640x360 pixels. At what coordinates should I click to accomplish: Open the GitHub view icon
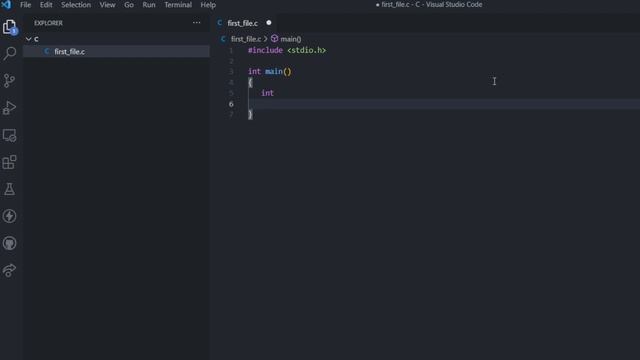click(x=9, y=243)
